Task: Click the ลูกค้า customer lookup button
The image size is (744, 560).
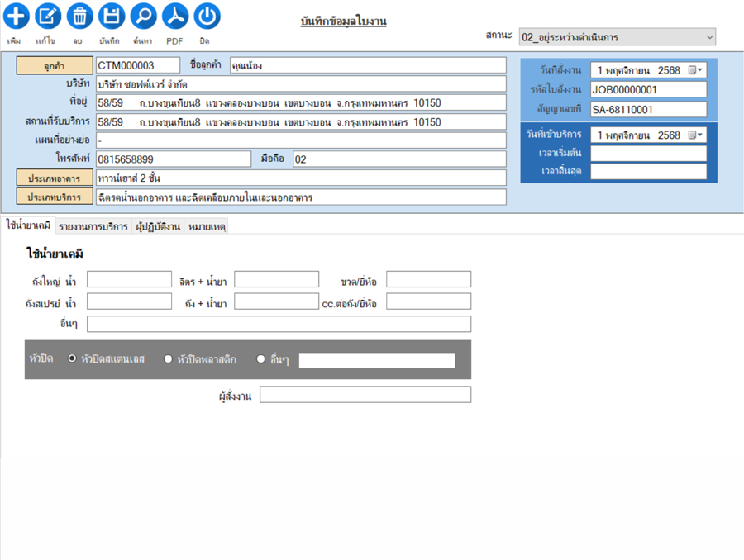Action: pyautogui.click(x=55, y=65)
